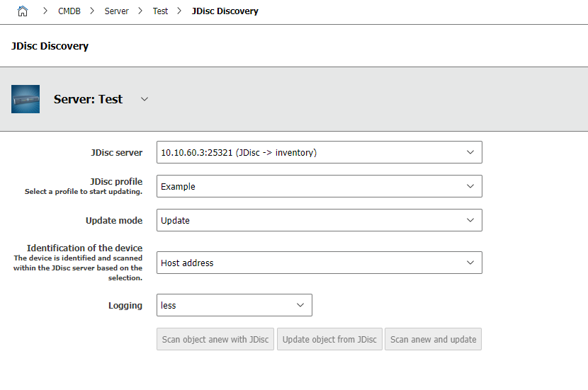Click Update object from JDisc button

coord(329,339)
